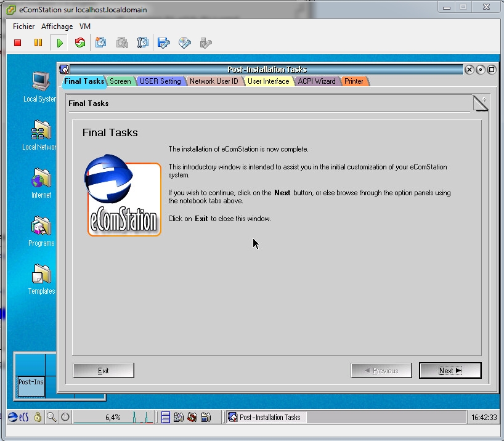The height and width of the screenshot is (441, 504).
Task: Take a snapshot using the clock icon
Action: pyautogui.click(x=101, y=42)
